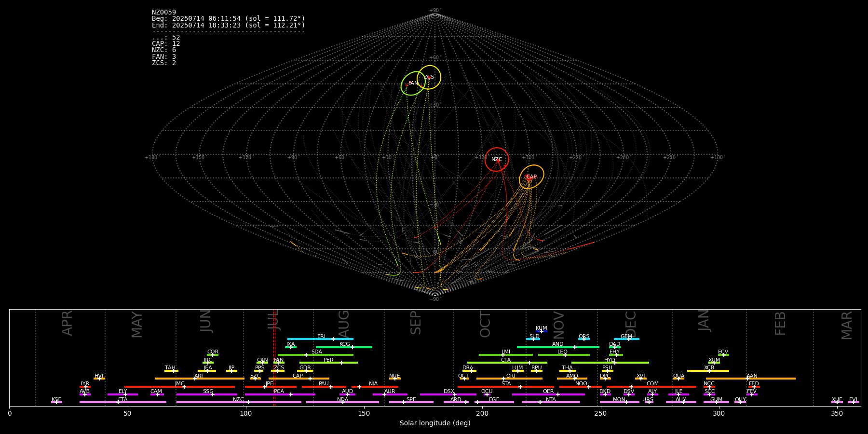Viewport: 868px width, 434px height.
Task: Select the pink NDA shower bar
Action: coord(342,402)
